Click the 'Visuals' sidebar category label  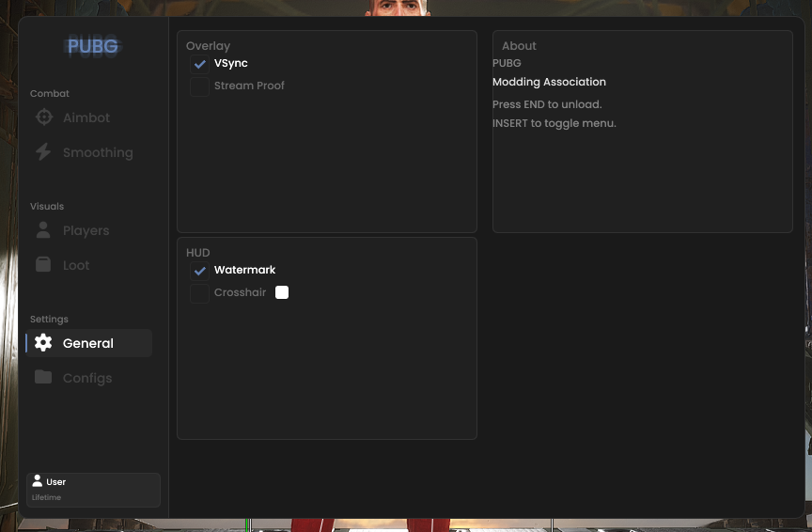click(47, 206)
